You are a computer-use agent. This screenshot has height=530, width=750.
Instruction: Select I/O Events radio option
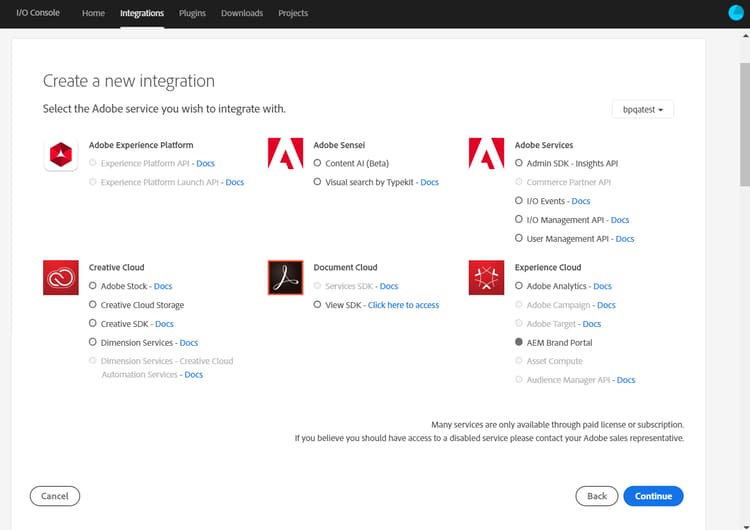pyautogui.click(x=519, y=201)
